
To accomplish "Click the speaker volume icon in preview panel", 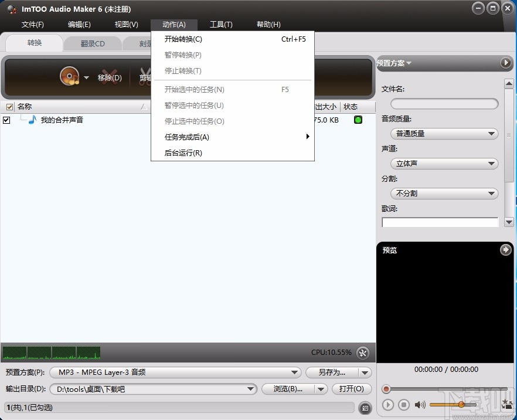I will (x=420, y=405).
